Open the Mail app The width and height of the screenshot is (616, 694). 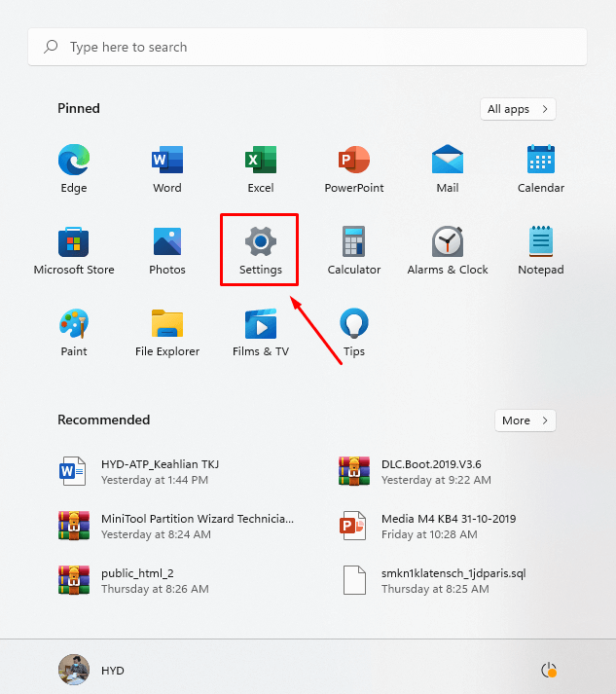[448, 161]
